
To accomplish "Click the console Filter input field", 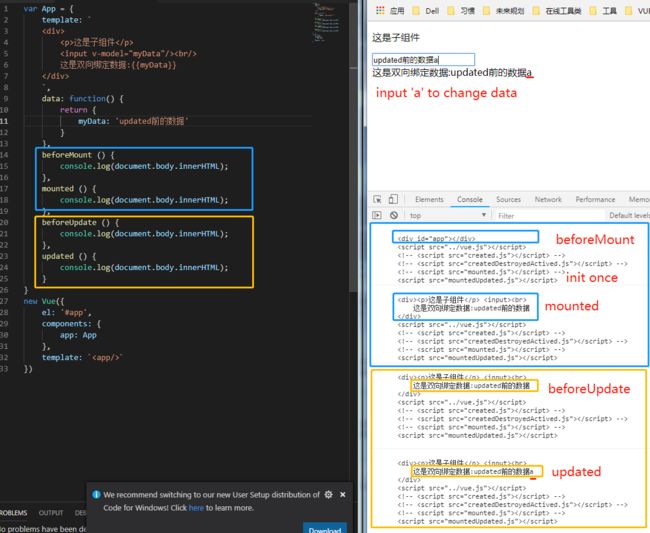I will pos(550,216).
